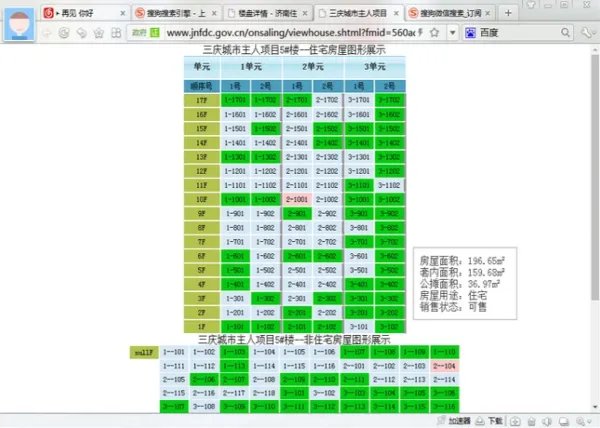Select house cell 3-1102
The height and width of the screenshot is (428, 600).
click(389, 185)
